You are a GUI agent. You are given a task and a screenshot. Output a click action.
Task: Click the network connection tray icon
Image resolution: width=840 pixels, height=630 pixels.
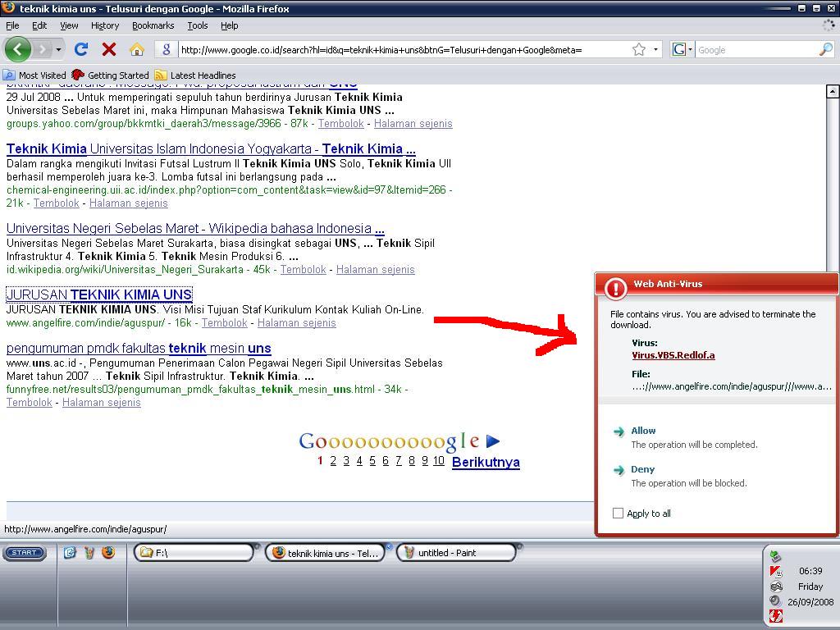(776, 587)
